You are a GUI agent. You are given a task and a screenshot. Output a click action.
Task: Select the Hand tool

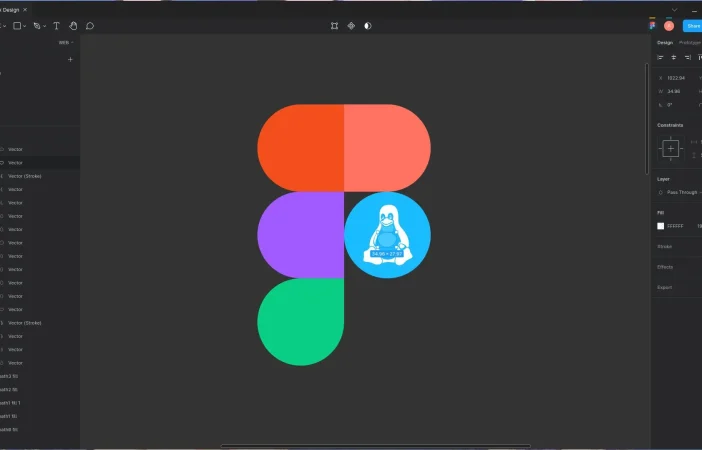click(73, 26)
